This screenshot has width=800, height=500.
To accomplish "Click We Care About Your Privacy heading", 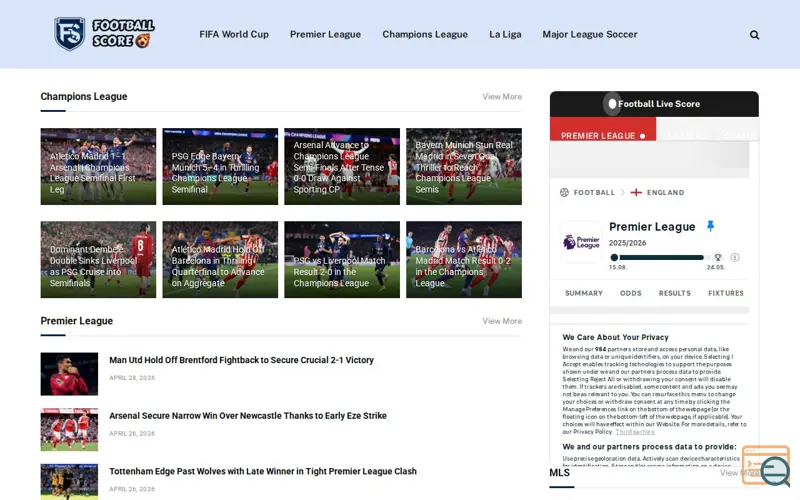I will [x=615, y=337].
